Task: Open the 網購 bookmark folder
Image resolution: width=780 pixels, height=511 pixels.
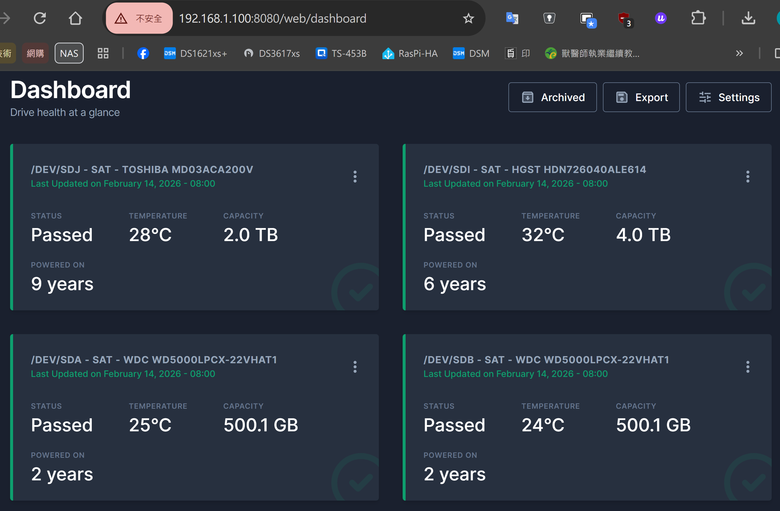Action: (35, 53)
